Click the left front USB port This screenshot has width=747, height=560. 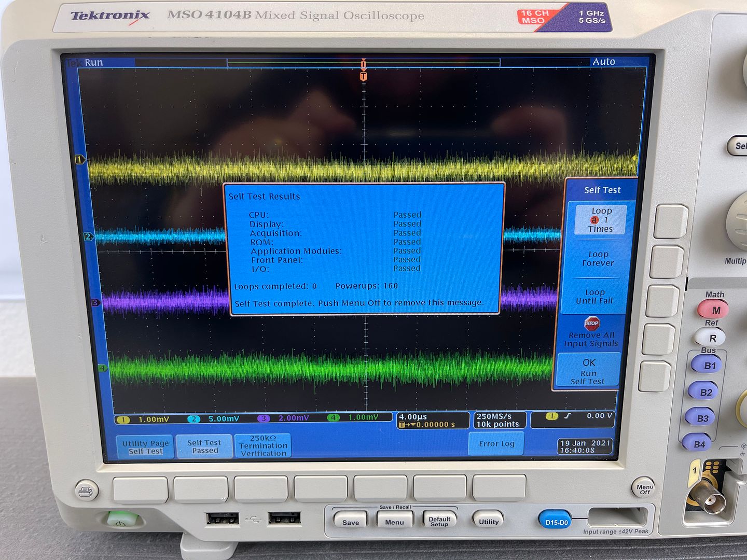[223, 518]
